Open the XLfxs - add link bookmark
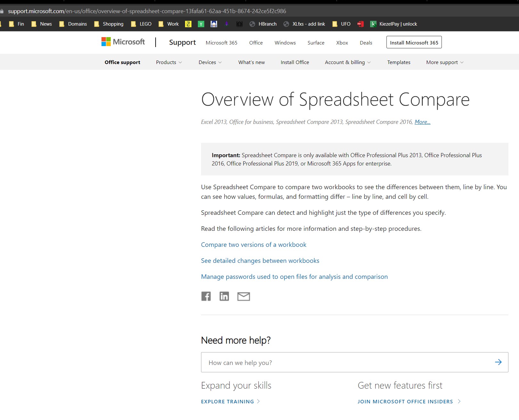This screenshot has height=420, width=519. (304, 24)
